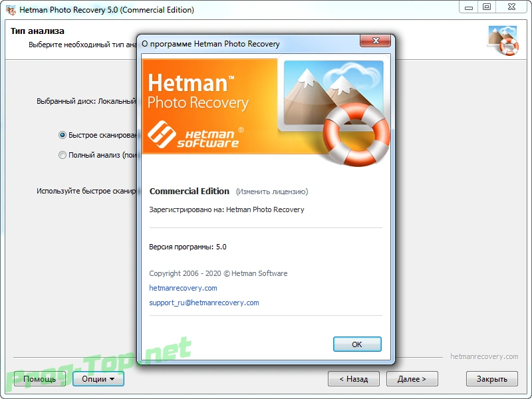Go back with the Назад button
The image size is (532, 399).
pos(354,378)
